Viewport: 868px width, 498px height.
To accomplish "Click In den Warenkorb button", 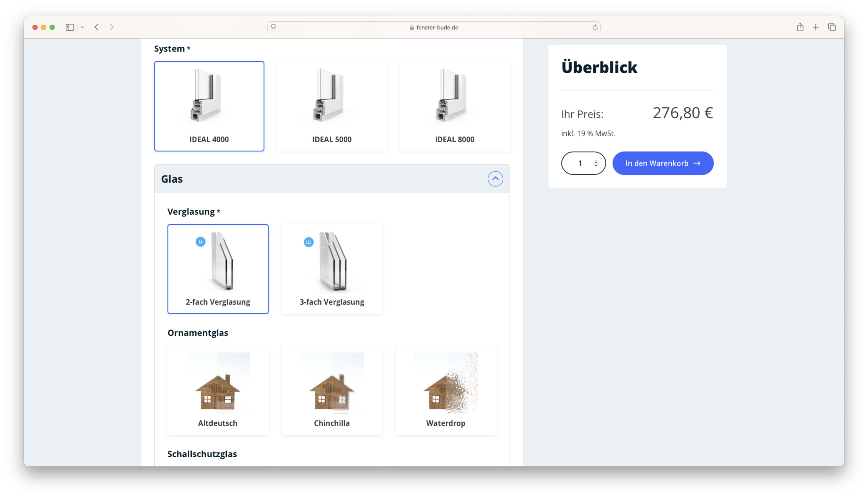I will (663, 163).
